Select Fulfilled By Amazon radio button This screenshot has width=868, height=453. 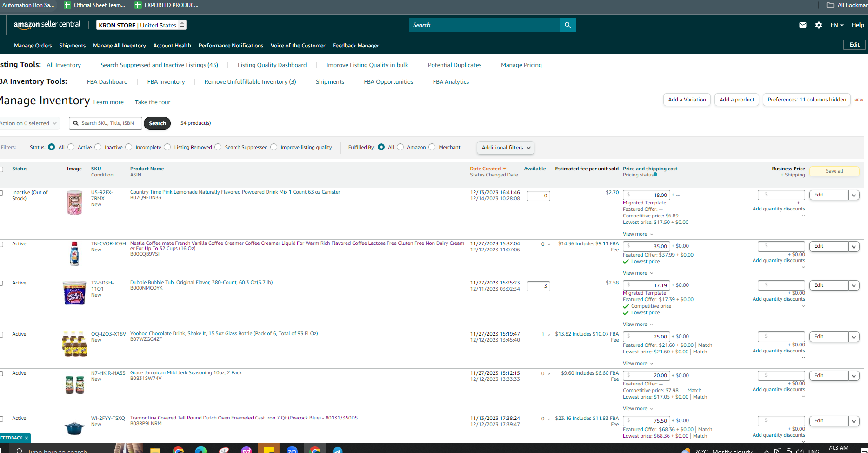[x=401, y=147]
